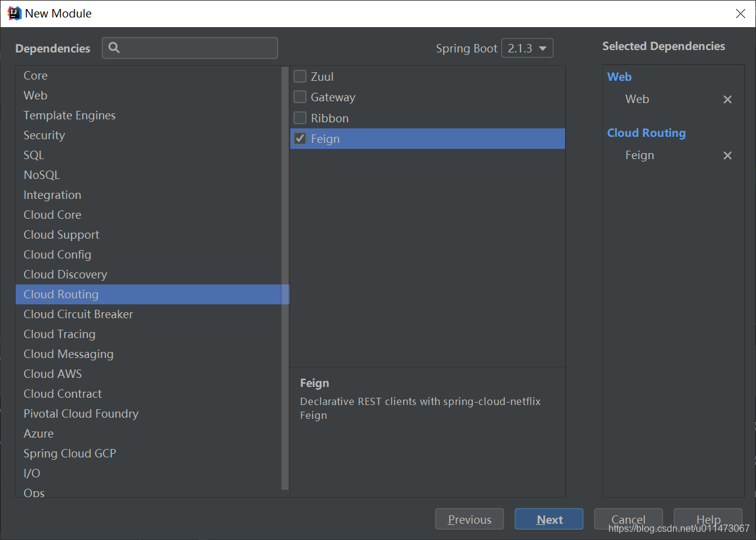Remove Feign from selected dependencies
Screen dimensions: 756x540
tap(727, 155)
